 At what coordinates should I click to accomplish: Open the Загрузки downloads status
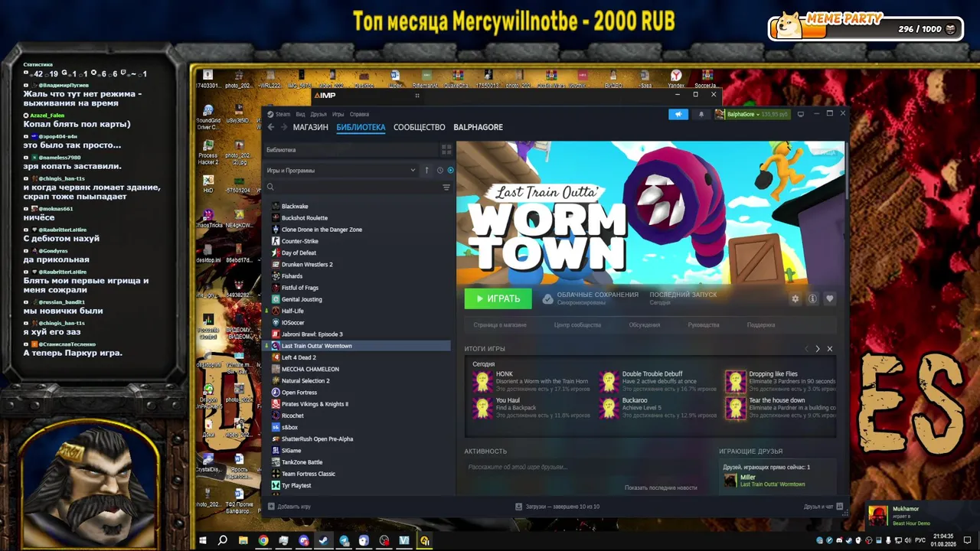point(557,507)
